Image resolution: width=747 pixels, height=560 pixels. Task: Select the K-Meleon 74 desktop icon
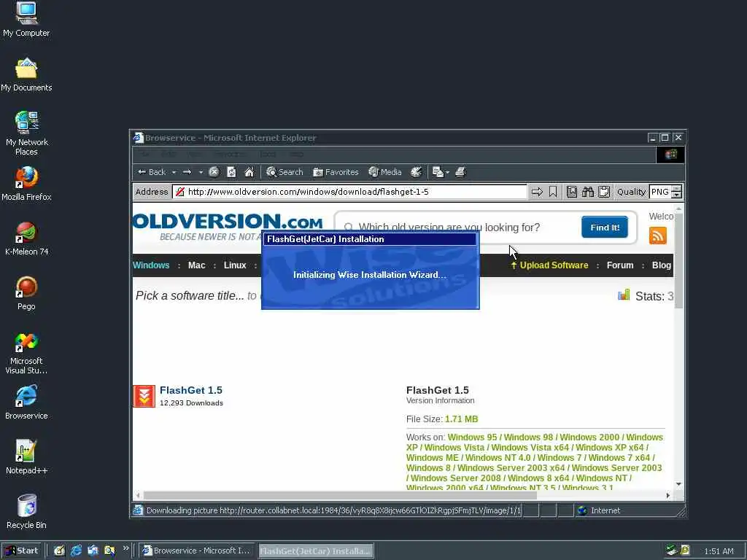coord(26,239)
